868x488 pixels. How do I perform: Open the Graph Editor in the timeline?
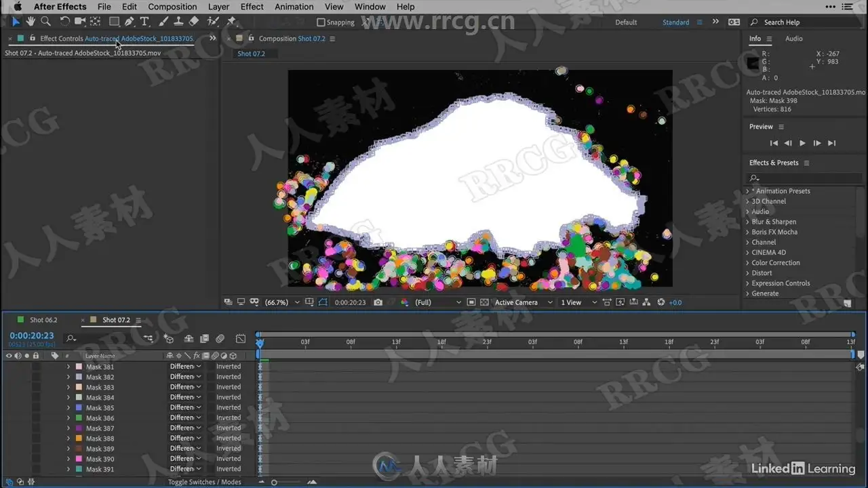pyautogui.click(x=241, y=338)
